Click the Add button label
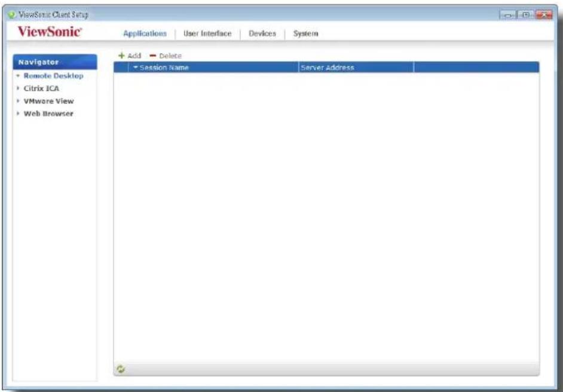The height and width of the screenshot is (392, 563). (134, 56)
